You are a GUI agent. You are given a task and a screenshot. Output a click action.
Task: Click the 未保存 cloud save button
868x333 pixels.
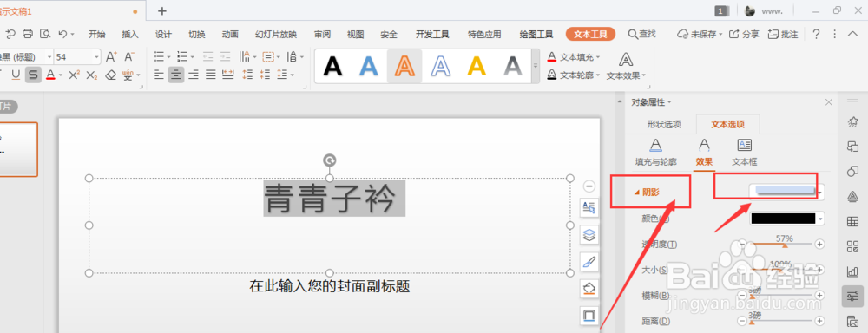tap(700, 35)
